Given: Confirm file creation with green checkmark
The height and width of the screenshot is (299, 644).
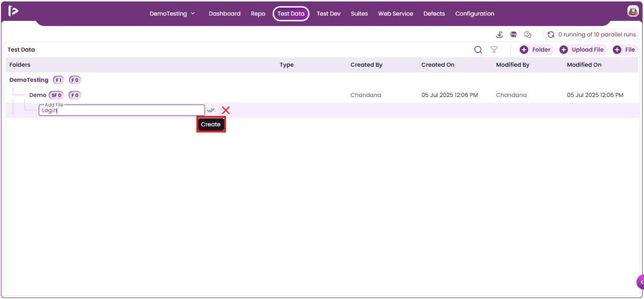Looking at the screenshot, I should pyautogui.click(x=211, y=110).
